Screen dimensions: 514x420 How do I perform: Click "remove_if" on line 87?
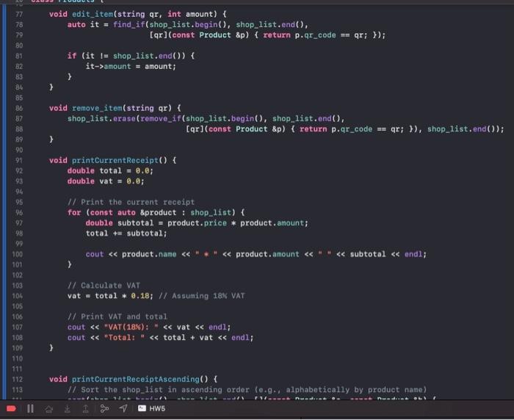coord(161,119)
